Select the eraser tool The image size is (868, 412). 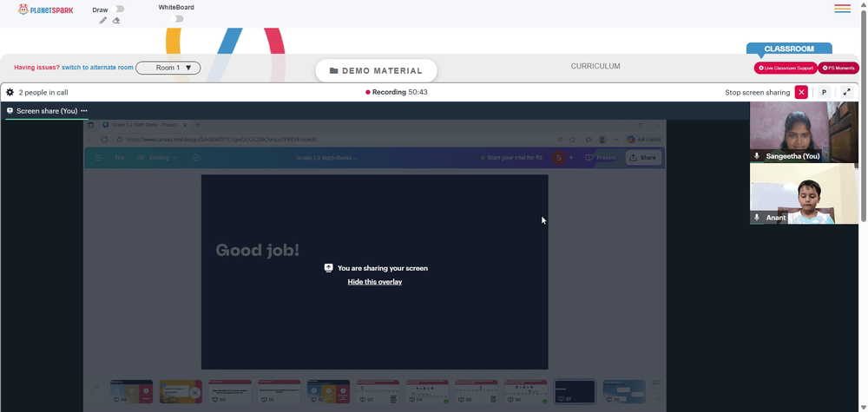[116, 21]
